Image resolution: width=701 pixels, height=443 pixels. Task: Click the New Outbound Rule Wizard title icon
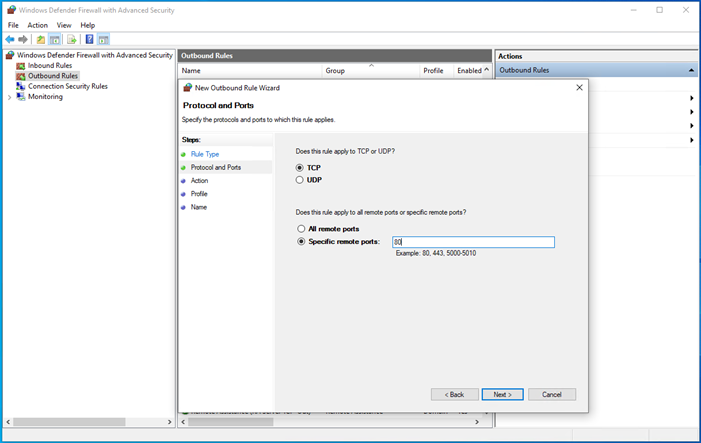tap(188, 88)
